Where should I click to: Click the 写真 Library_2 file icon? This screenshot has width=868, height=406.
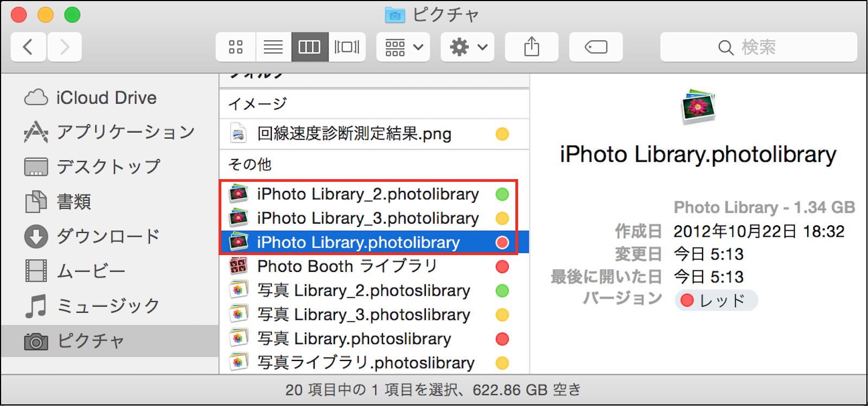point(238,290)
